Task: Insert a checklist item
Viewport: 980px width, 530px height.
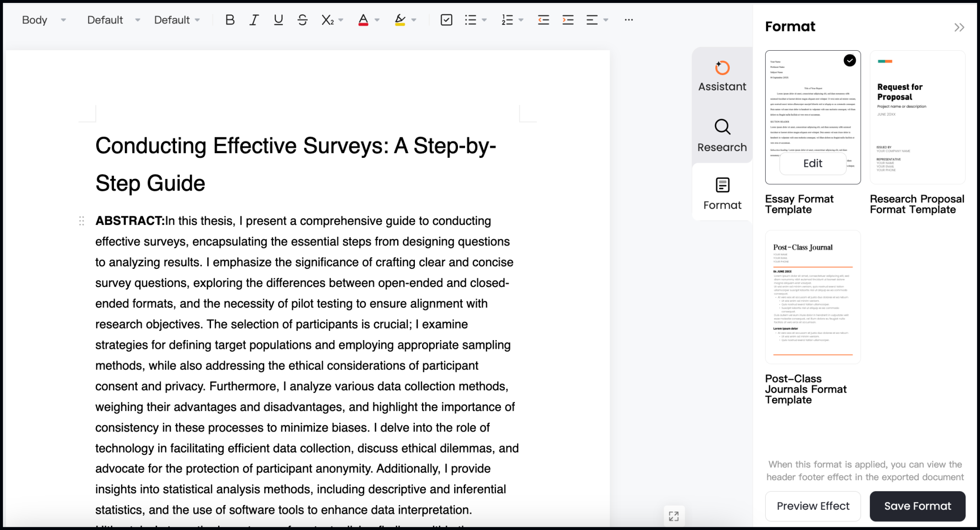Action: (x=446, y=20)
